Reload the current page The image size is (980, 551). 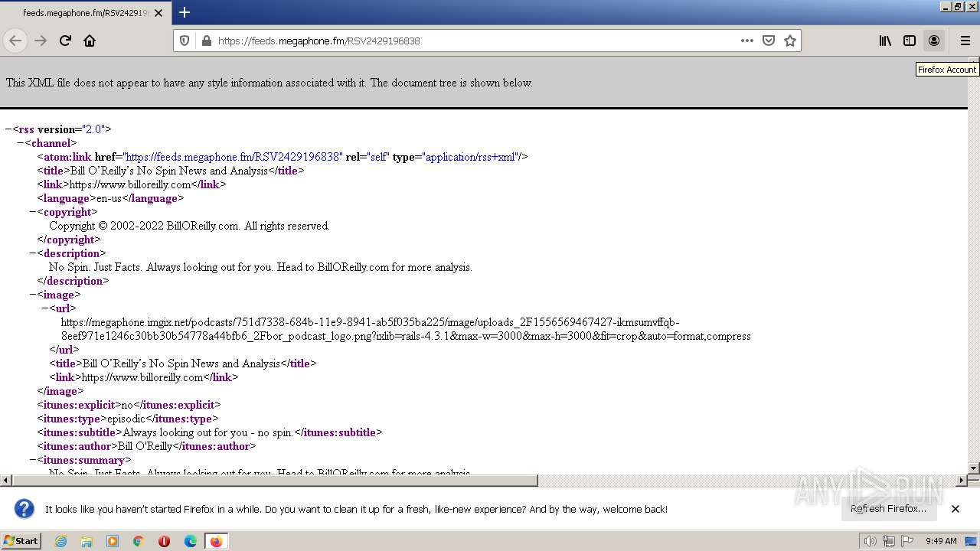click(65, 41)
